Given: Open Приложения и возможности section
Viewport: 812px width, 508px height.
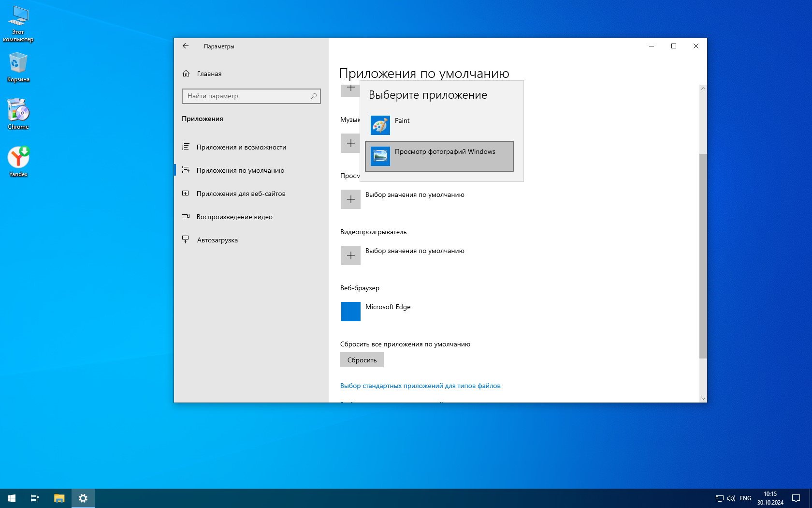Looking at the screenshot, I should [x=241, y=147].
